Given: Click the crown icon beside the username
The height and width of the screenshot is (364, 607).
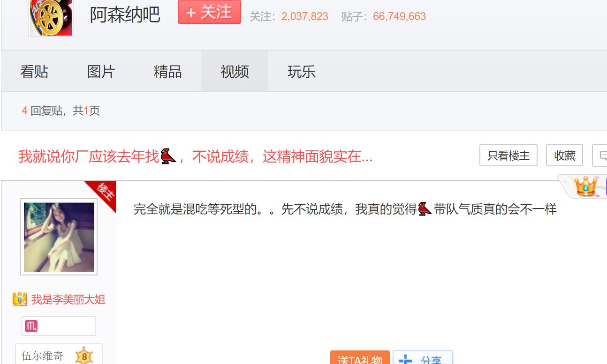Looking at the screenshot, I should coord(20,299).
